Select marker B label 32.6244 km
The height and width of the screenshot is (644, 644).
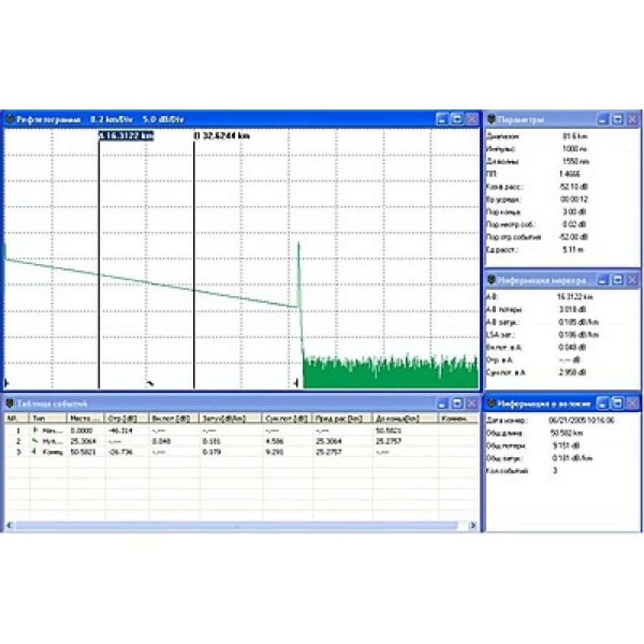point(222,135)
